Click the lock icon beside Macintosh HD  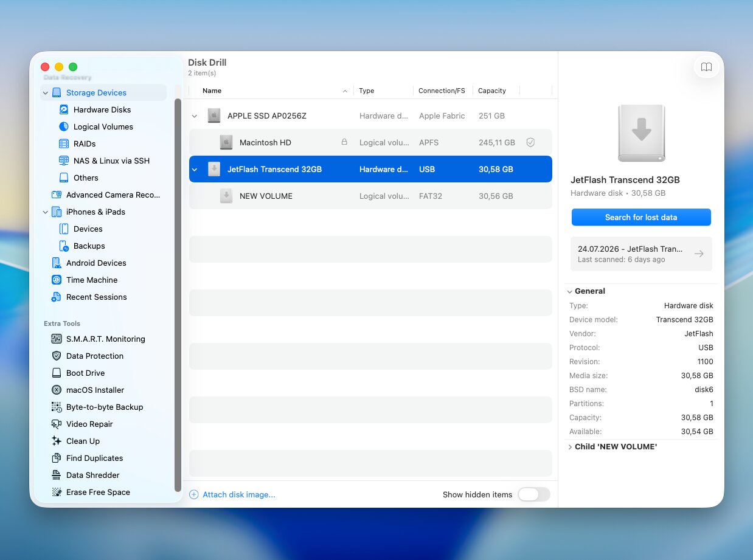pyautogui.click(x=344, y=142)
